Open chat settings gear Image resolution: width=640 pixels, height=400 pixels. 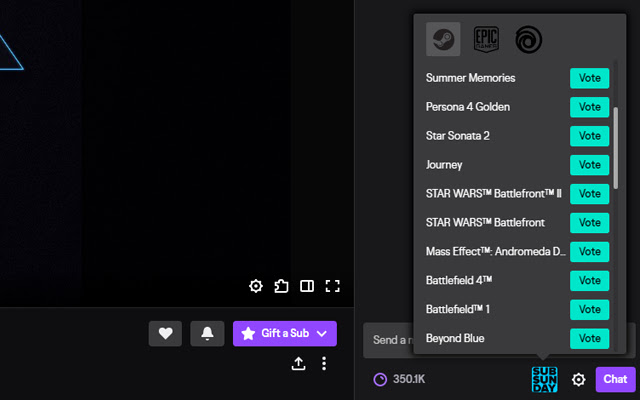pyautogui.click(x=578, y=379)
